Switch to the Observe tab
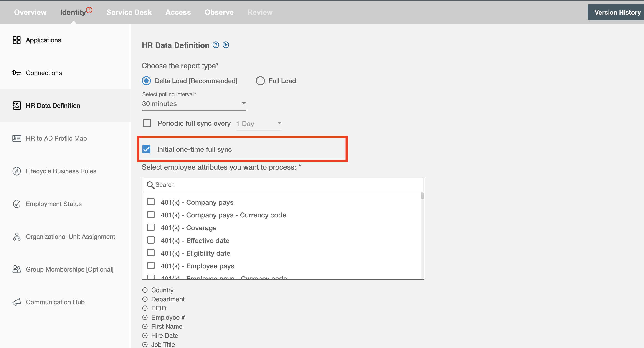Viewport: 644px width, 348px height. point(219,12)
